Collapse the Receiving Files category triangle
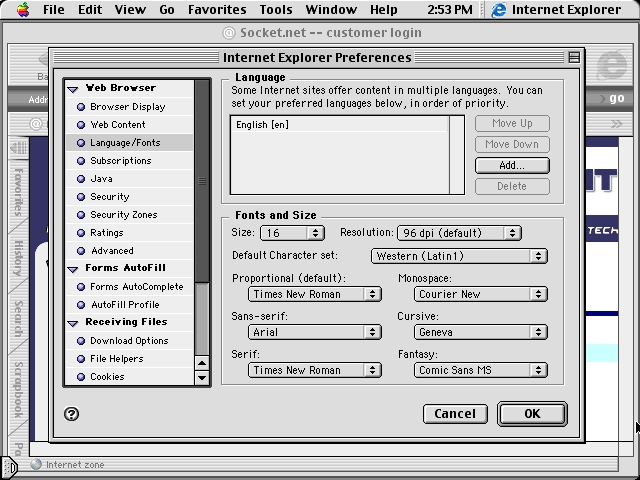 (73, 323)
